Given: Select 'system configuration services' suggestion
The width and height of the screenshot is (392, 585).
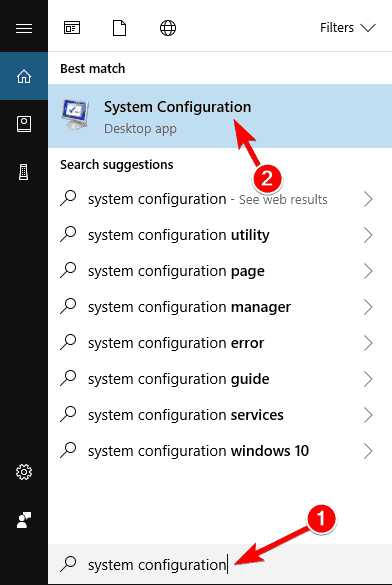Looking at the screenshot, I should click(220, 415).
